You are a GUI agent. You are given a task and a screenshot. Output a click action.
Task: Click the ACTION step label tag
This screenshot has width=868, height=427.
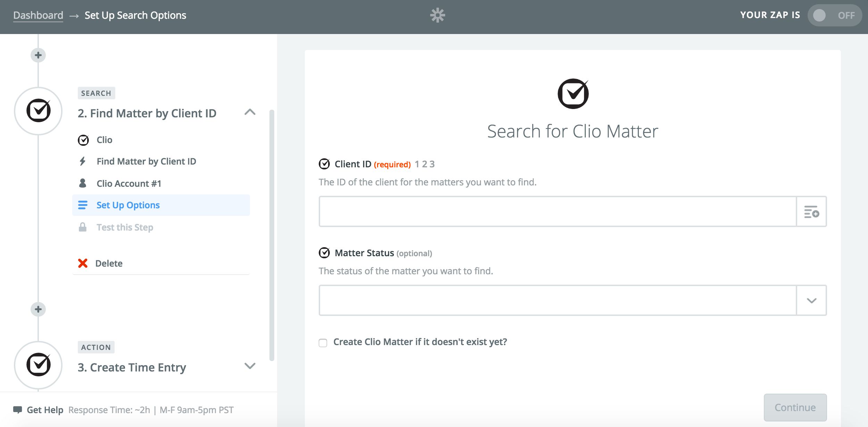96,347
